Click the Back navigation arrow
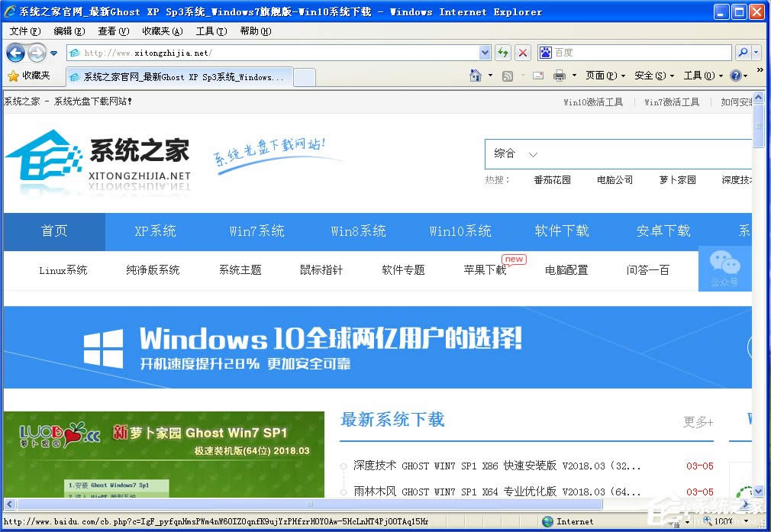The image size is (771, 532). point(15,53)
